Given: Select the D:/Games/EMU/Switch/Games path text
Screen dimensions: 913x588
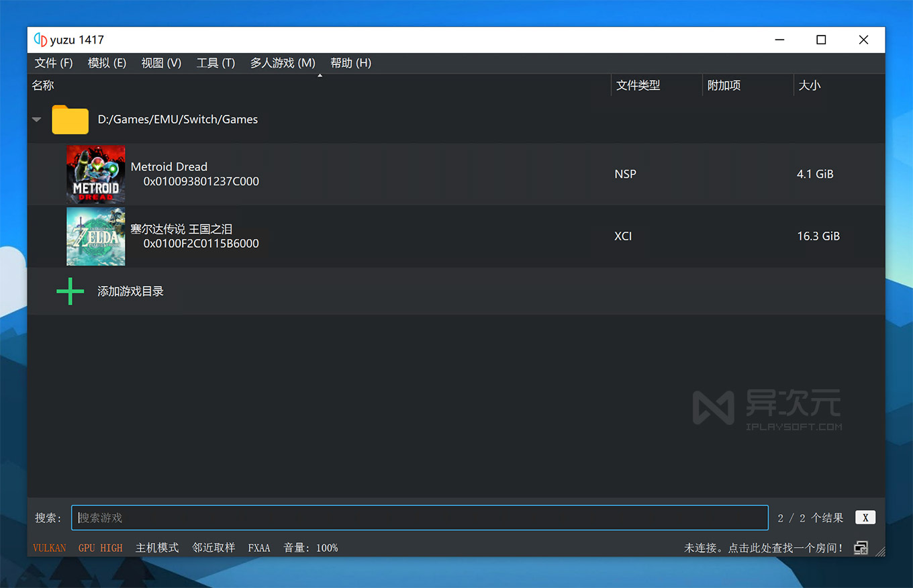Looking at the screenshot, I should (178, 119).
